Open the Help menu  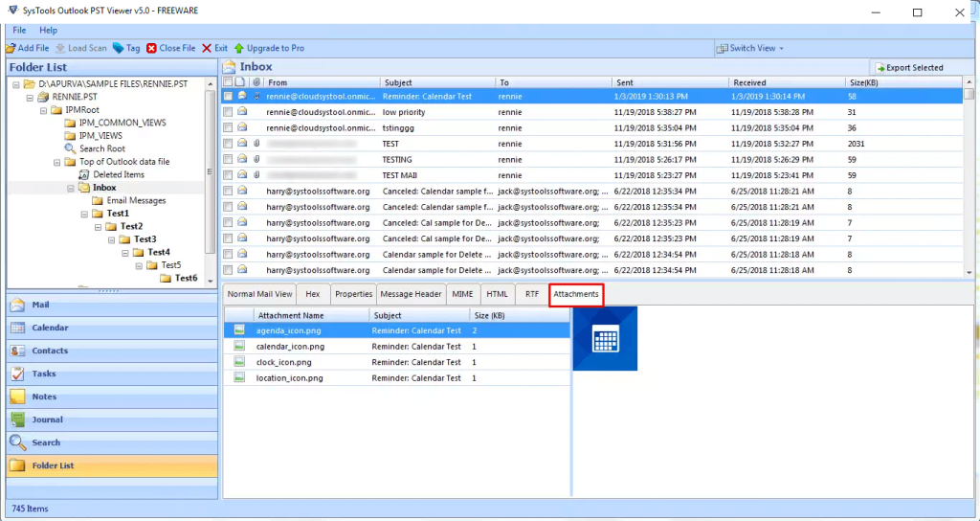point(48,30)
